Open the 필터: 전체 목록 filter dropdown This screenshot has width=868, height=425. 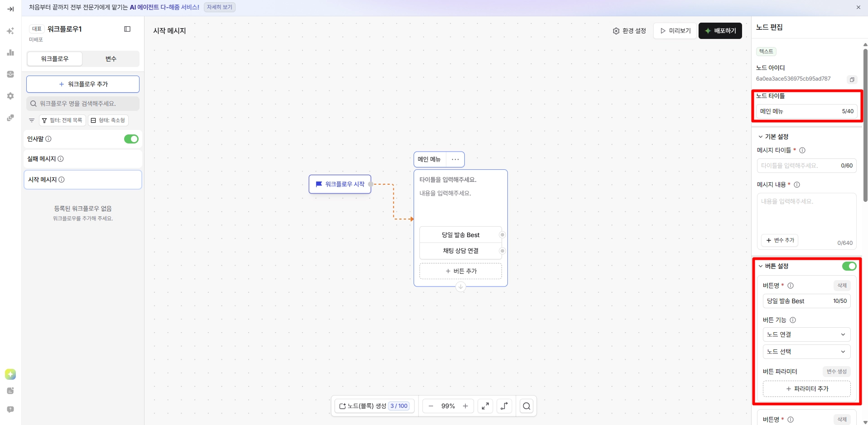[x=63, y=120]
